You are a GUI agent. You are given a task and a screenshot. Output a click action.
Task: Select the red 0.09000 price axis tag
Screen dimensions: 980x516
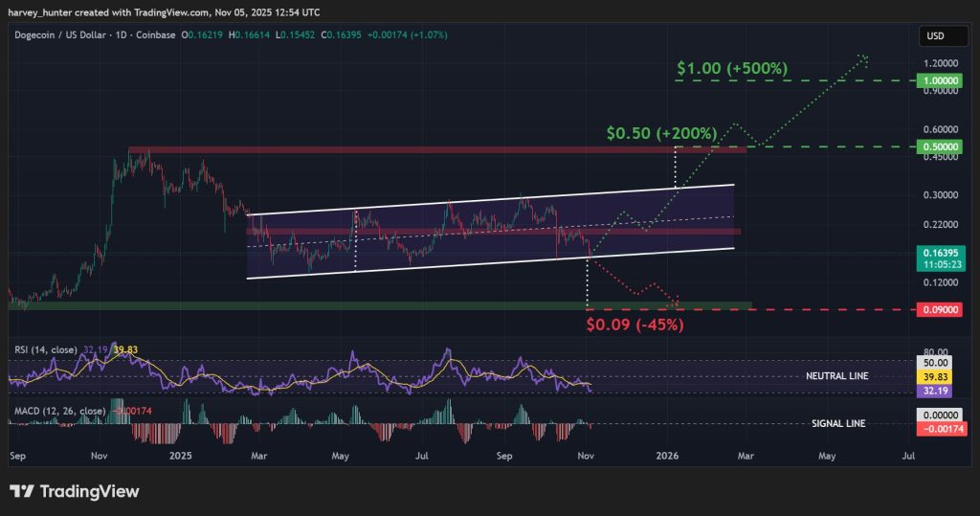tap(942, 309)
